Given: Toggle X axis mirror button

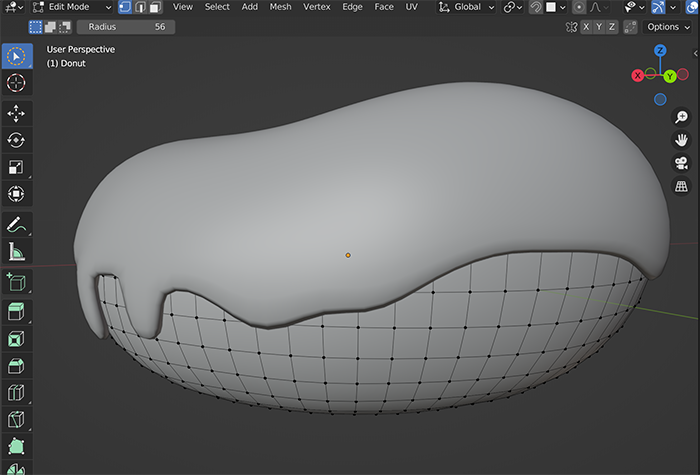Looking at the screenshot, I should click(588, 27).
